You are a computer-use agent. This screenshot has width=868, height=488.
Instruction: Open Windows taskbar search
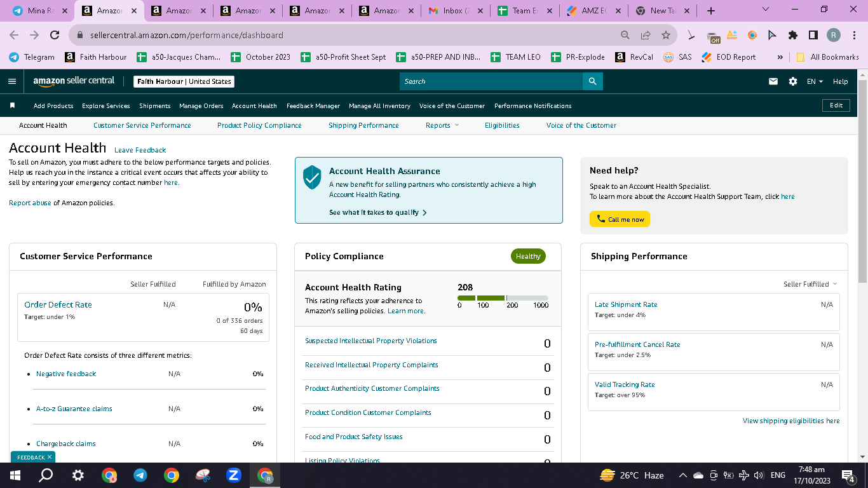tap(46, 475)
